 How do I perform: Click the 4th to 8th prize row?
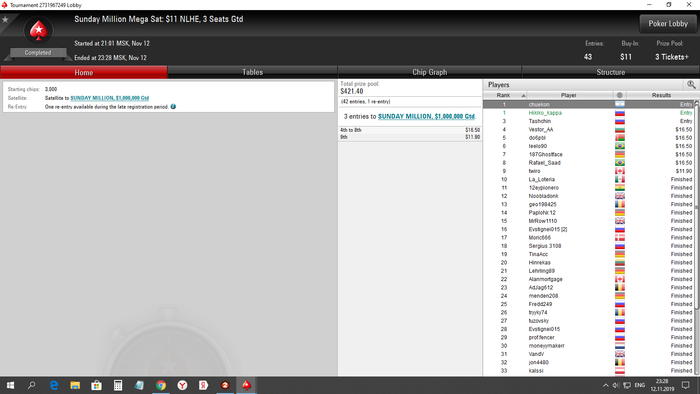coord(410,130)
